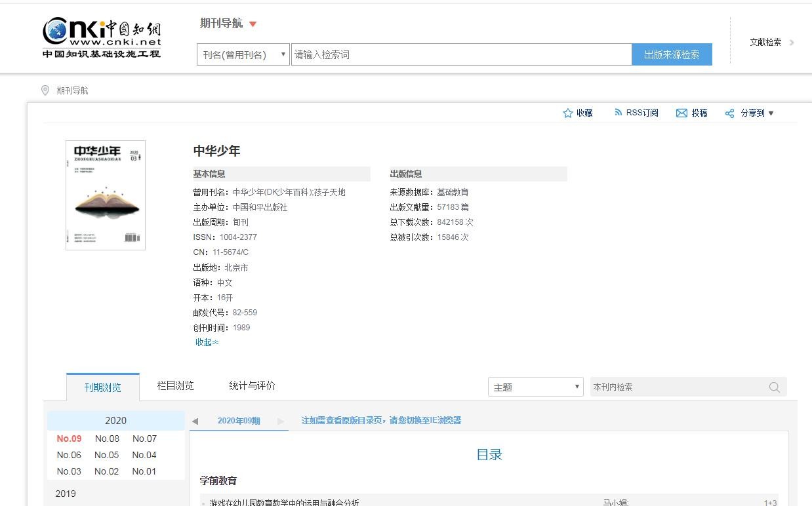Click the 邮发代号 value 82-559
The height and width of the screenshot is (506, 812).
(245, 313)
